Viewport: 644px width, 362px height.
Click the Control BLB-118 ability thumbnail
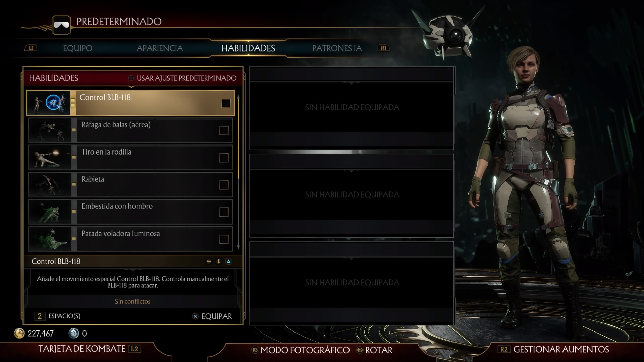(x=49, y=103)
